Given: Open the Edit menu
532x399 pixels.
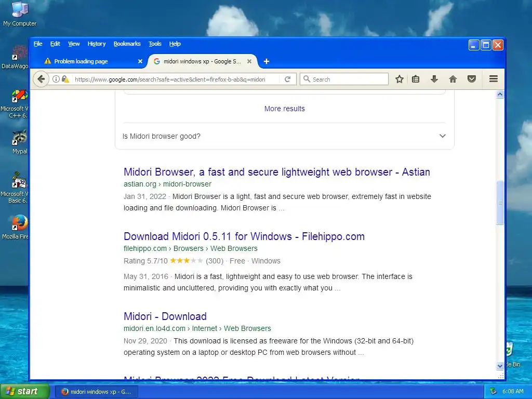Looking at the screenshot, I should pyautogui.click(x=55, y=44).
